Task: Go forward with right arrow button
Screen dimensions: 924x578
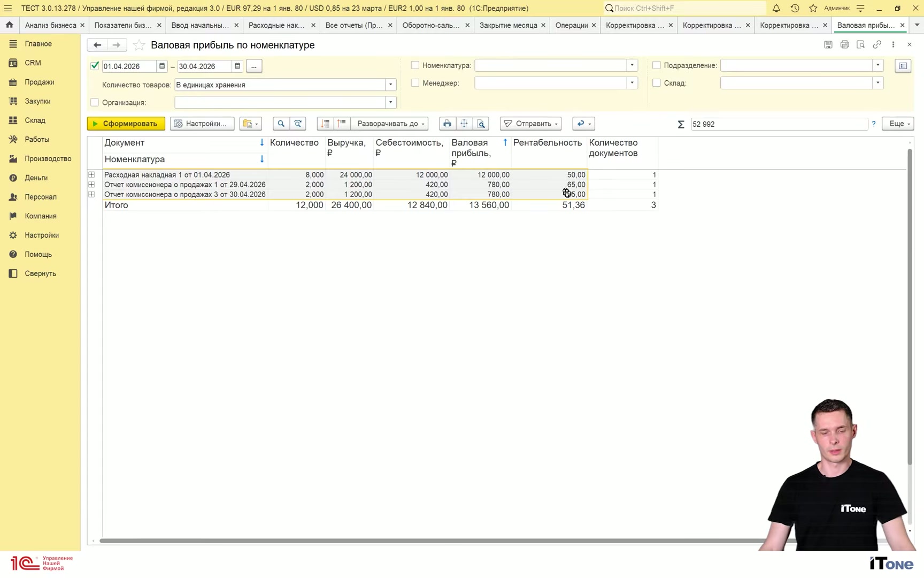Action: (117, 45)
